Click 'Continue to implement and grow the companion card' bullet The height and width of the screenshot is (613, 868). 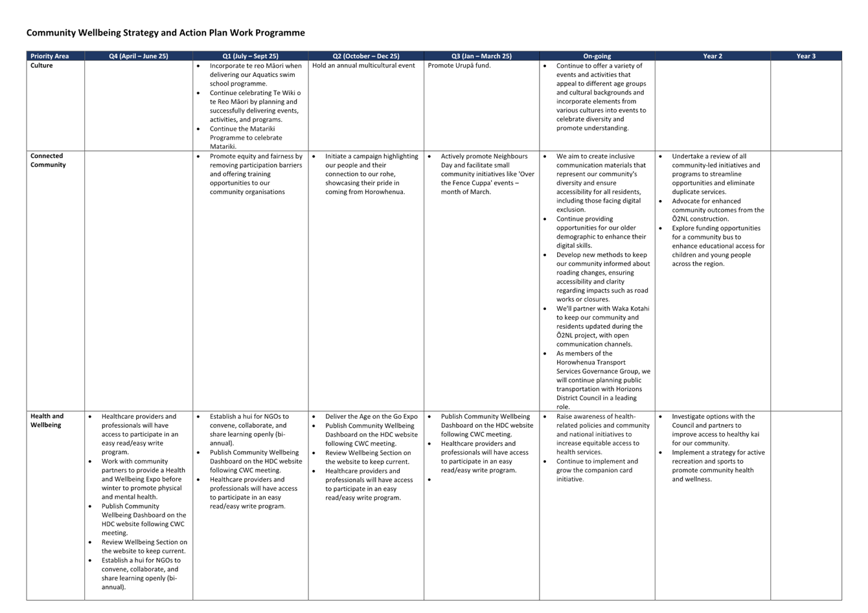[x=597, y=471]
